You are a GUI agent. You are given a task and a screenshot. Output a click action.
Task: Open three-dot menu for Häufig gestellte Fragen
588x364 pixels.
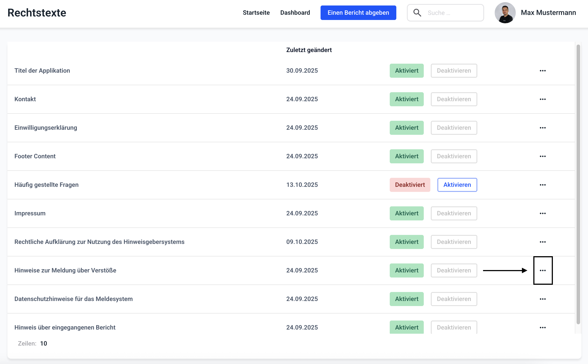(x=543, y=185)
